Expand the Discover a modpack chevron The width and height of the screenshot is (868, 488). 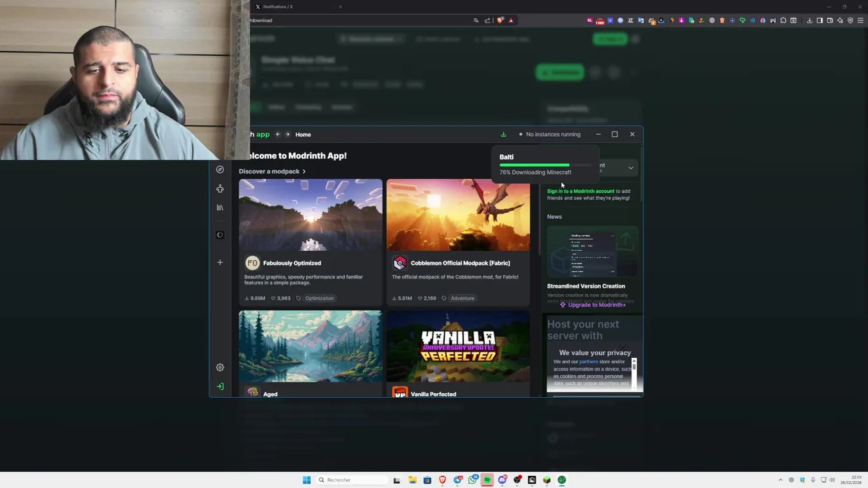pos(304,171)
